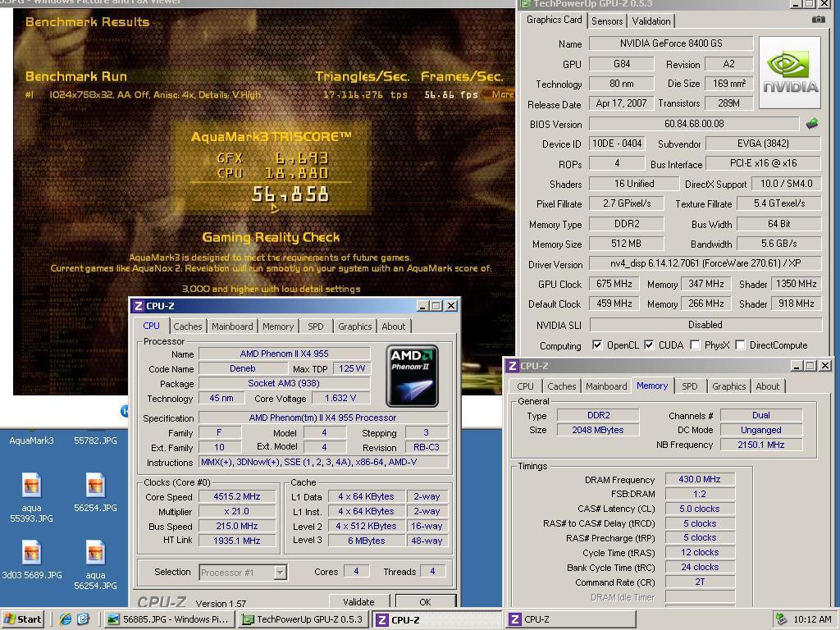Open the About tab in front CPU-Z
The width and height of the screenshot is (840, 630).
coord(393,326)
